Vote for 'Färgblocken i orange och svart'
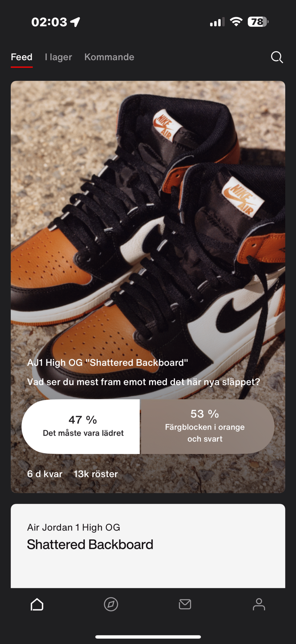Image resolution: width=296 pixels, height=644 pixels. pos(208,426)
